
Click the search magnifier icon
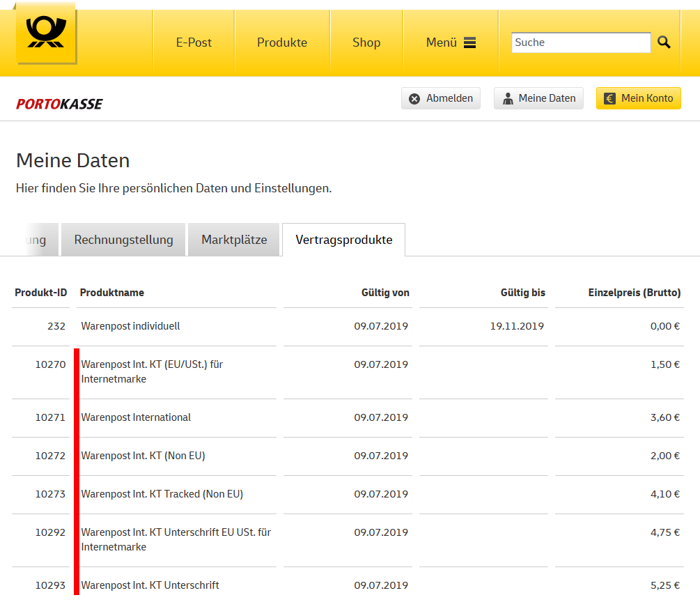664,43
